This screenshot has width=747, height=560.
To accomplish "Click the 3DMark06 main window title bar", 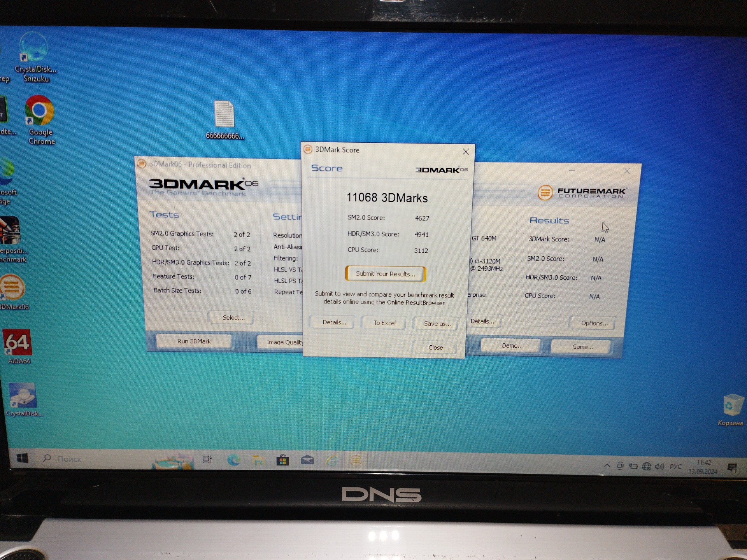I will pyautogui.click(x=218, y=165).
